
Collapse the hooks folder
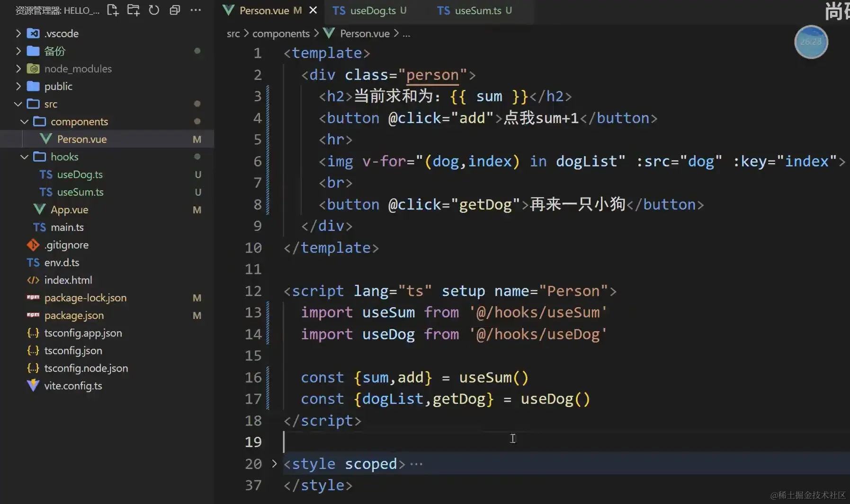click(x=25, y=157)
